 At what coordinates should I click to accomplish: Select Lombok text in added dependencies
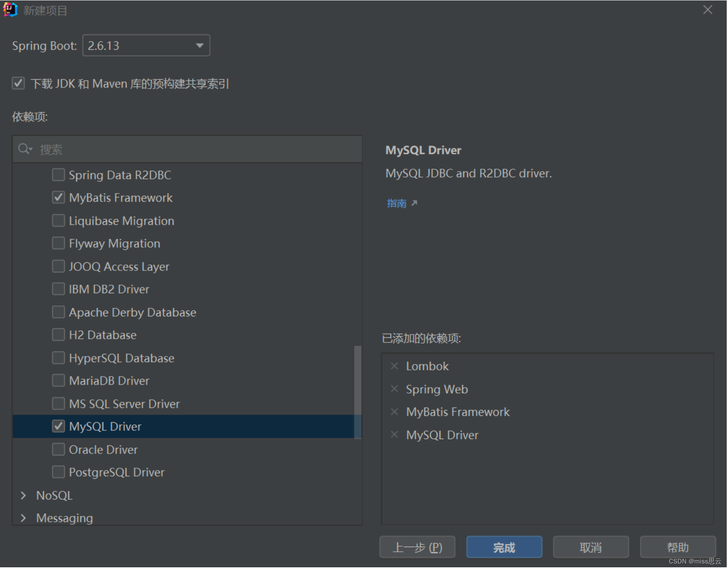click(427, 366)
